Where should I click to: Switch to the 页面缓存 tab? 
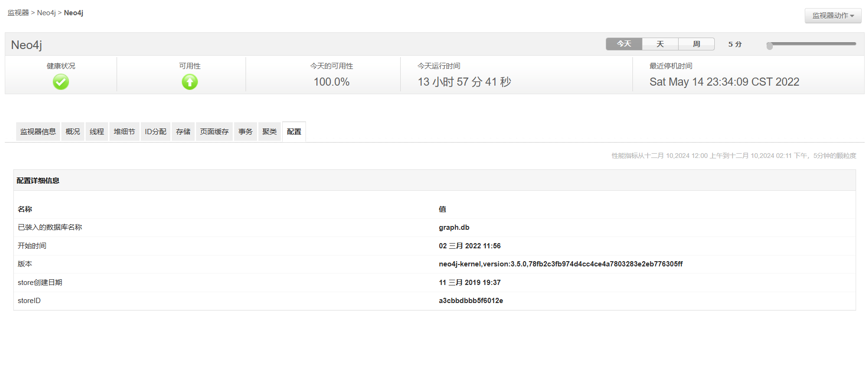tap(214, 131)
